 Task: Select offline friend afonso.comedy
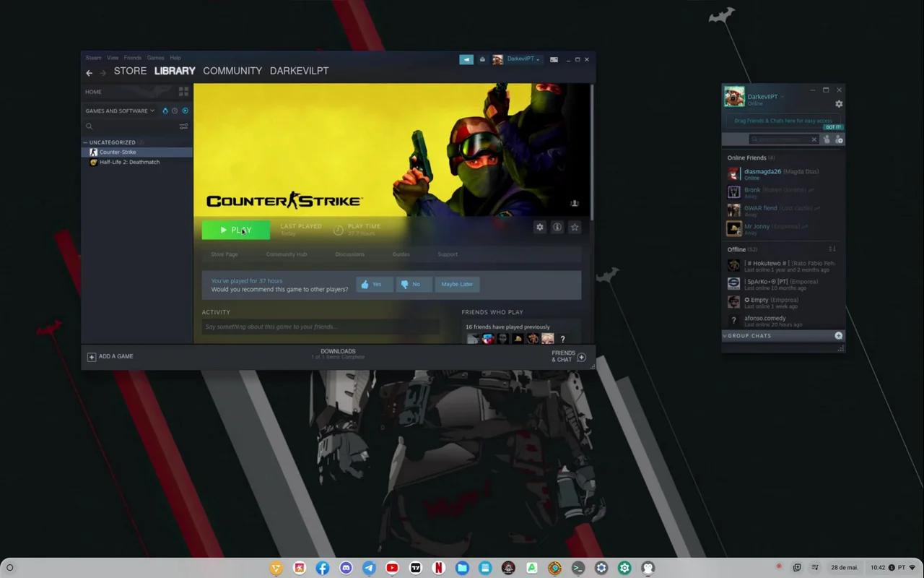tap(783, 321)
